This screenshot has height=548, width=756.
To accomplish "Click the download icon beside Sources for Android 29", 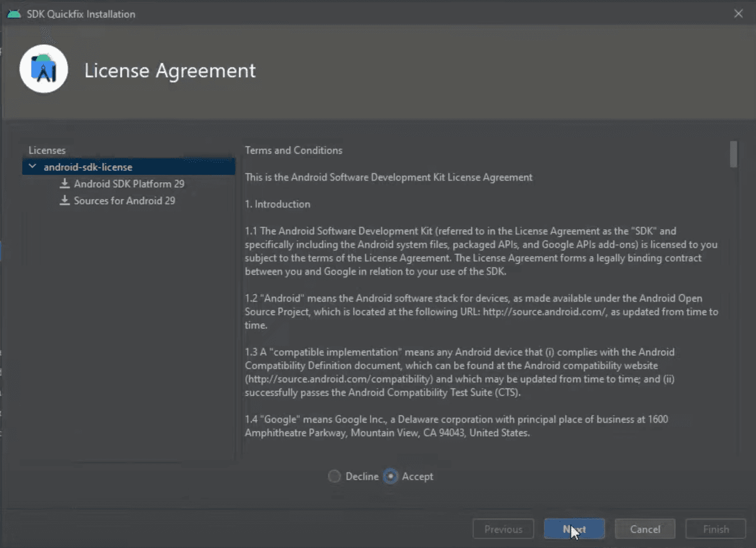I will point(64,200).
